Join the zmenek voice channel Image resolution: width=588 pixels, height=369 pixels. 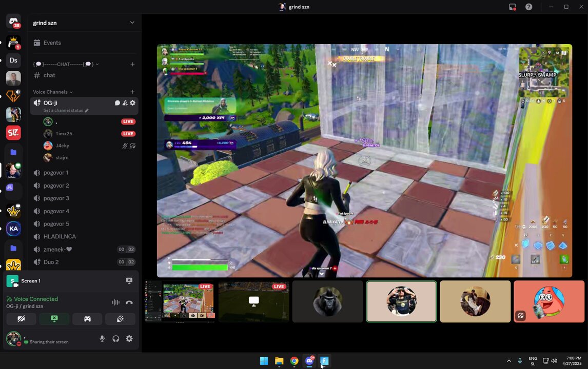pos(84,249)
